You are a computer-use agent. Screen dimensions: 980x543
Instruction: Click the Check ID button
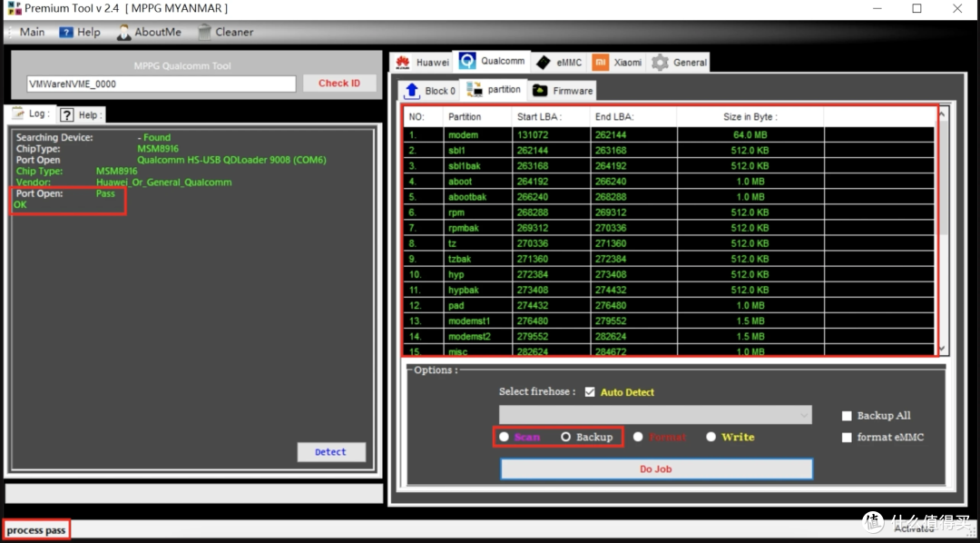point(339,84)
